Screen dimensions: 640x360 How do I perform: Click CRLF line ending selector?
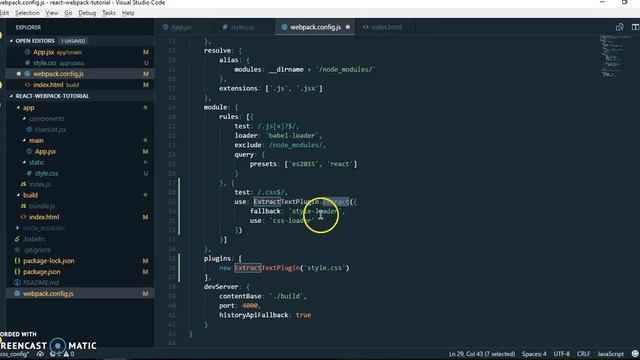tap(583, 354)
